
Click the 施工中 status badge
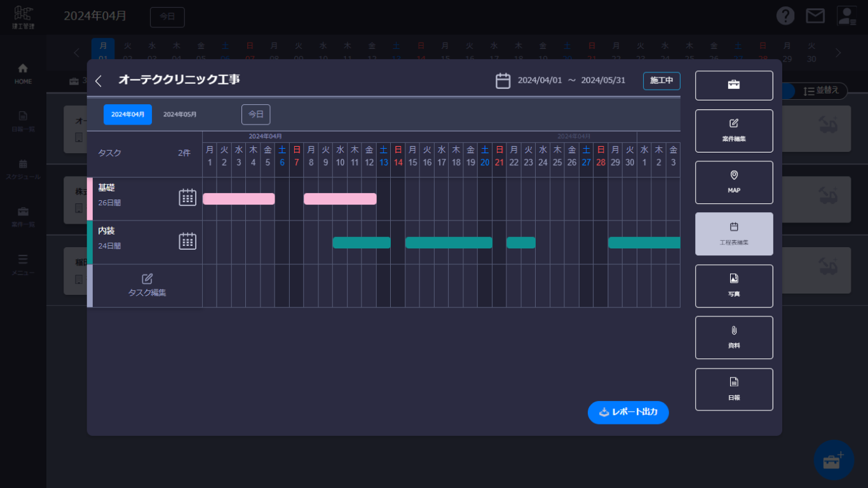point(661,81)
